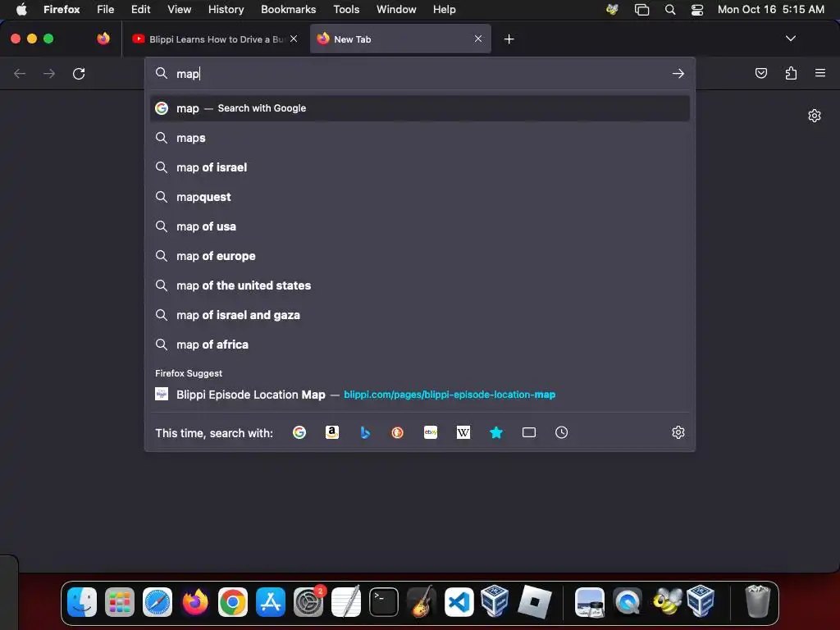This screenshot has height=630, width=840.
Task: Reload the current page
Action: point(79,73)
